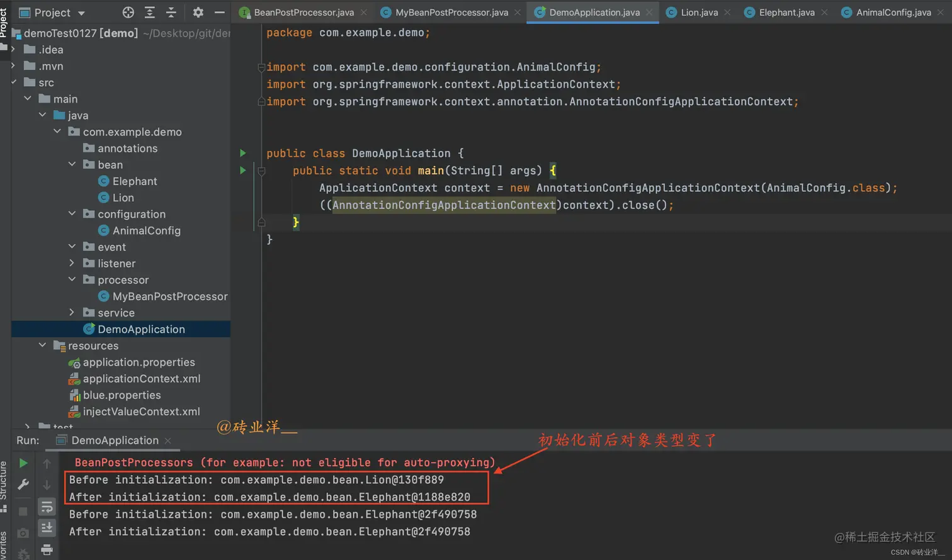Image resolution: width=952 pixels, height=560 pixels.
Task: Collapse all items in Project tree
Action: 171,13
